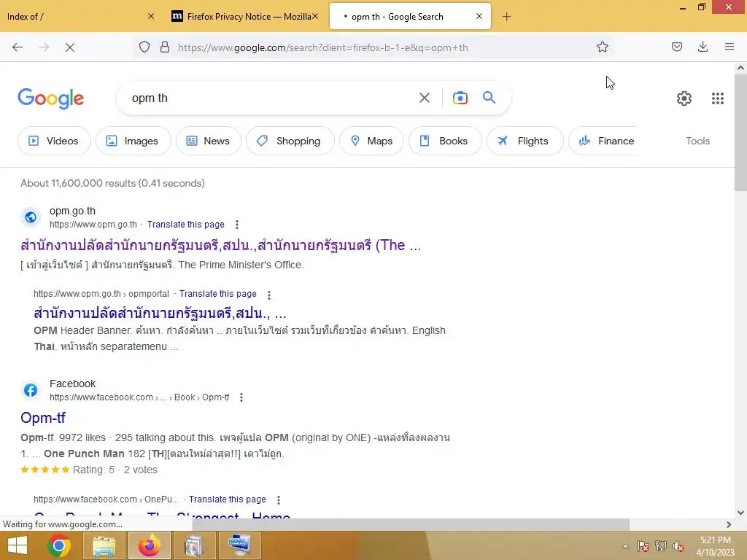Open the Opm-tf Facebook result
Viewport: 747px width, 560px height.
click(x=43, y=418)
